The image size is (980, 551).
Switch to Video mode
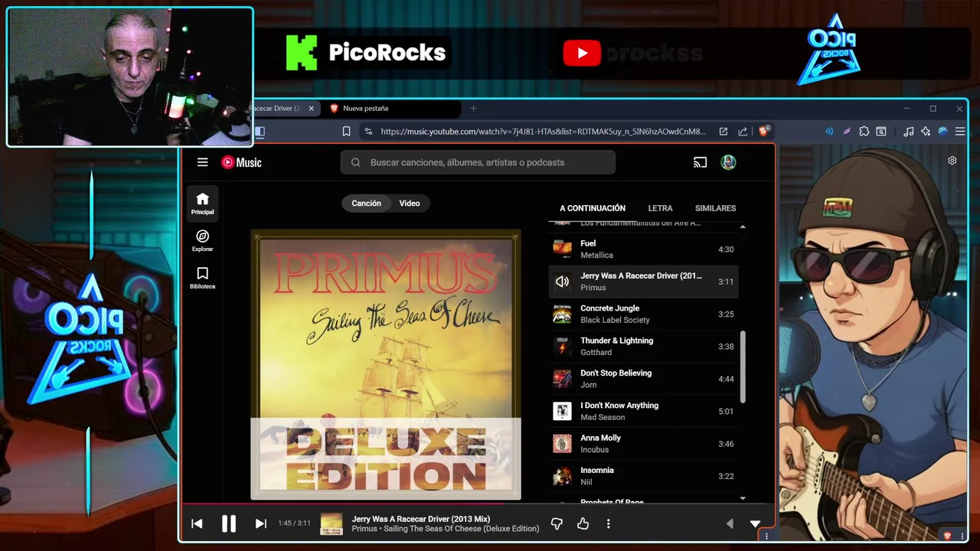(x=410, y=204)
